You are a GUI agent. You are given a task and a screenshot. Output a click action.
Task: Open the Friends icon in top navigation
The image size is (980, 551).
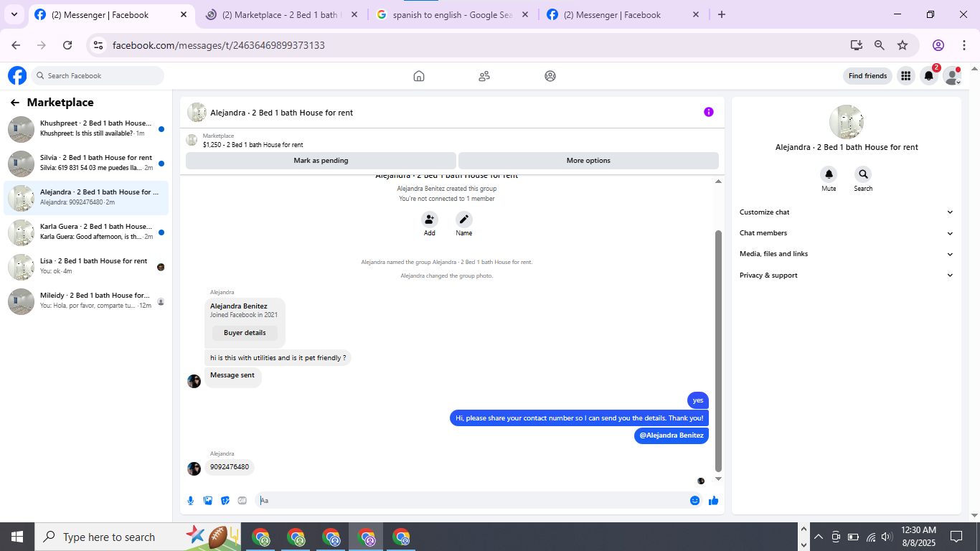click(x=484, y=76)
